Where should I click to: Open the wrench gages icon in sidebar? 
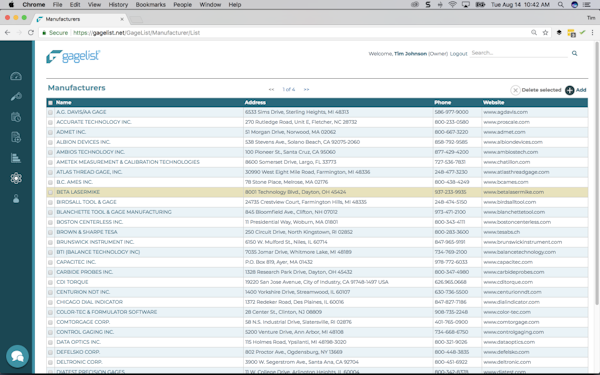pos(16,96)
